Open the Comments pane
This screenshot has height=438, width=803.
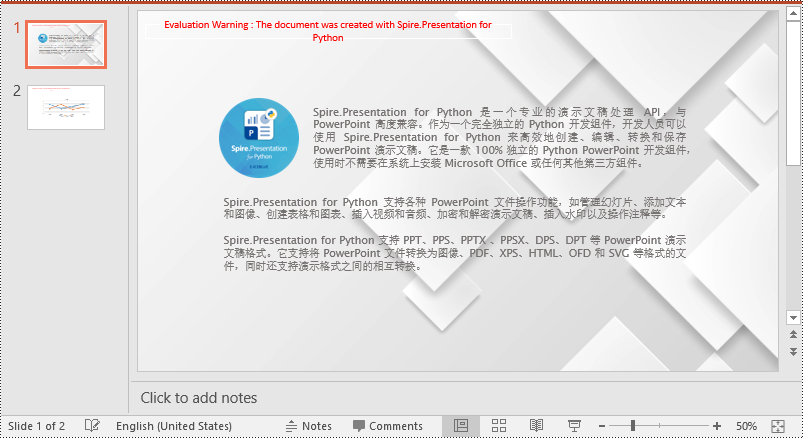[x=388, y=426]
